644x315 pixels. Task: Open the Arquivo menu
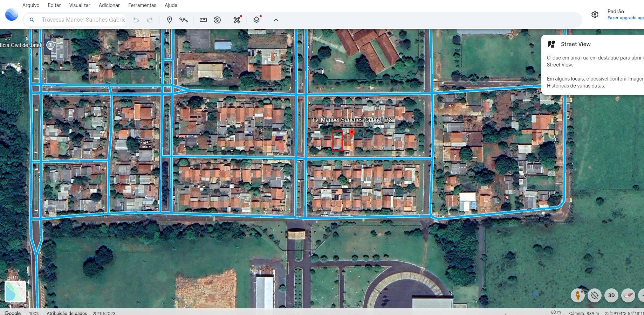point(31,5)
